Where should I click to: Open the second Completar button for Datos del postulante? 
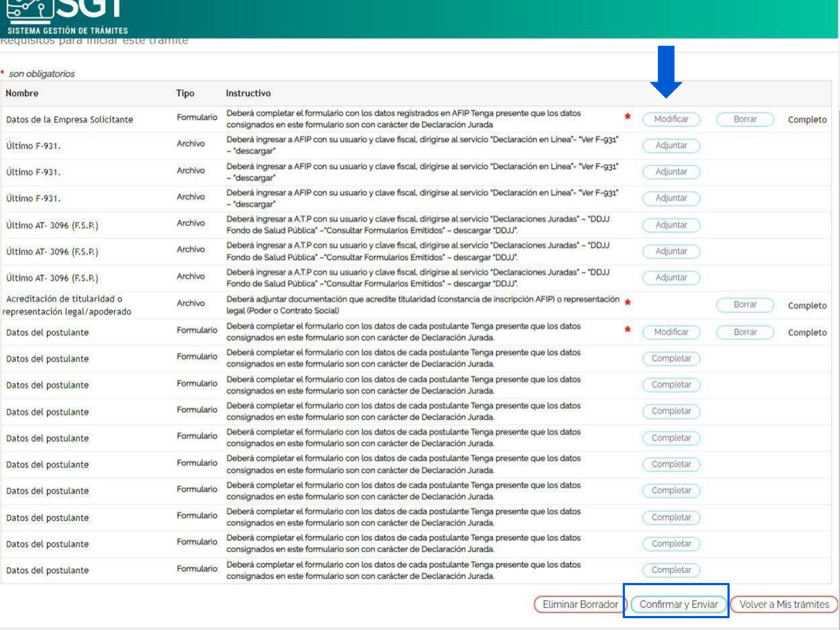(x=671, y=385)
